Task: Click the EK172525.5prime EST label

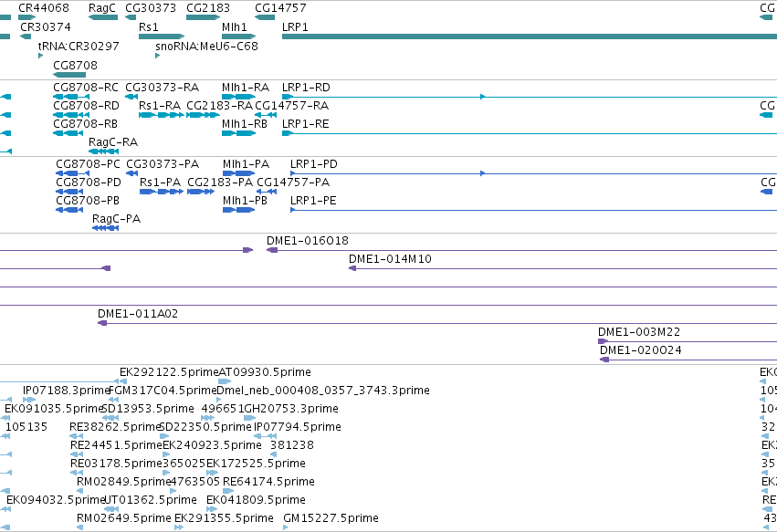Action: [x=256, y=464]
